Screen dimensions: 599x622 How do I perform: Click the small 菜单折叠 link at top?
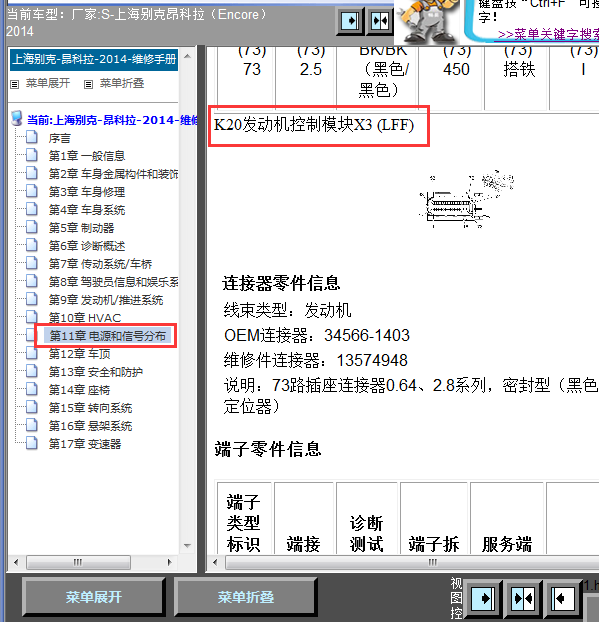tap(122, 83)
